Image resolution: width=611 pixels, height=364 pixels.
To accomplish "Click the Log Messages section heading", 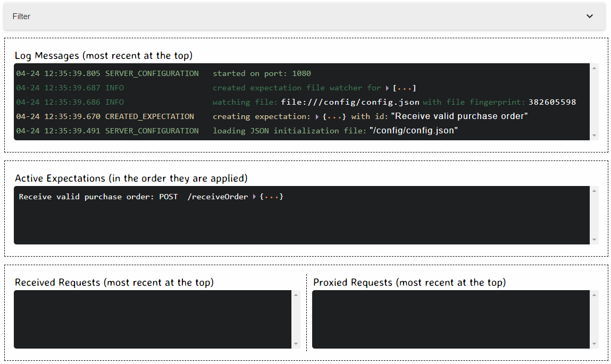I will (104, 56).
